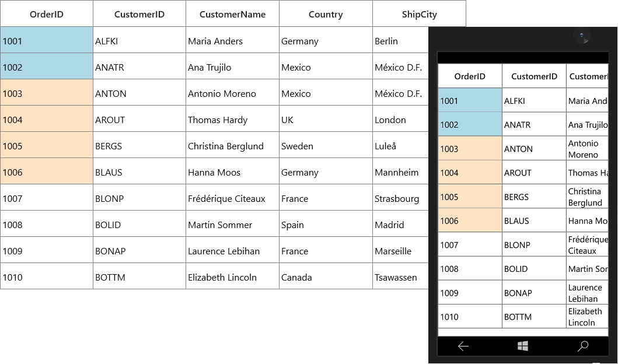Viewport: 618px width, 364px height.
Task: Select desktop cell 1005
Action: pyautogui.click(x=47, y=145)
